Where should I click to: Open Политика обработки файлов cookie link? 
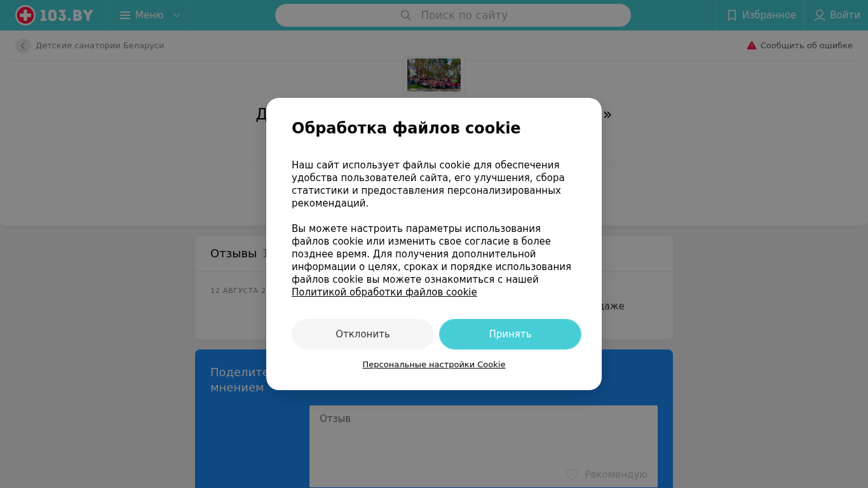click(384, 292)
